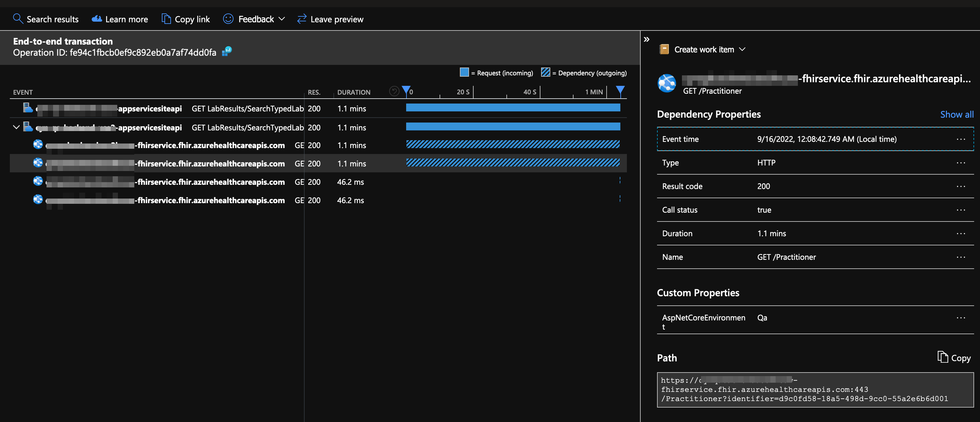Click Copy link toolbar label
This screenshot has height=422, width=980.
click(x=192, y=19)
